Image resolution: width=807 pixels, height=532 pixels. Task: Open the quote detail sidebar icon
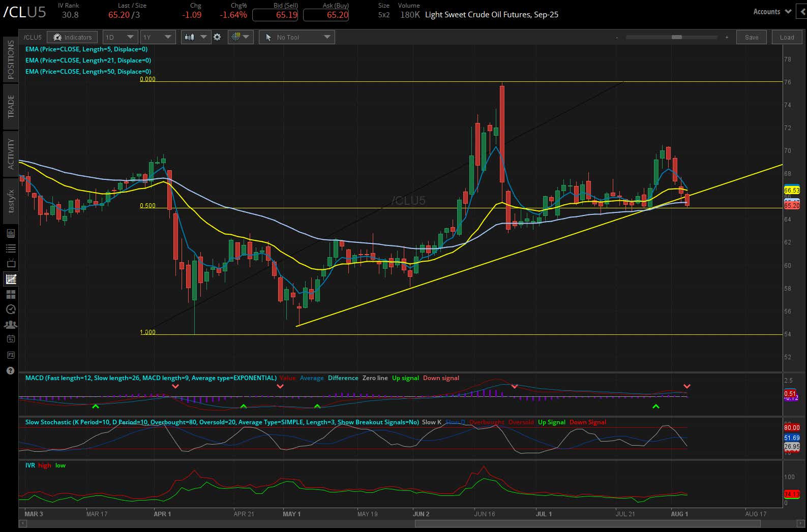point(11,233)
